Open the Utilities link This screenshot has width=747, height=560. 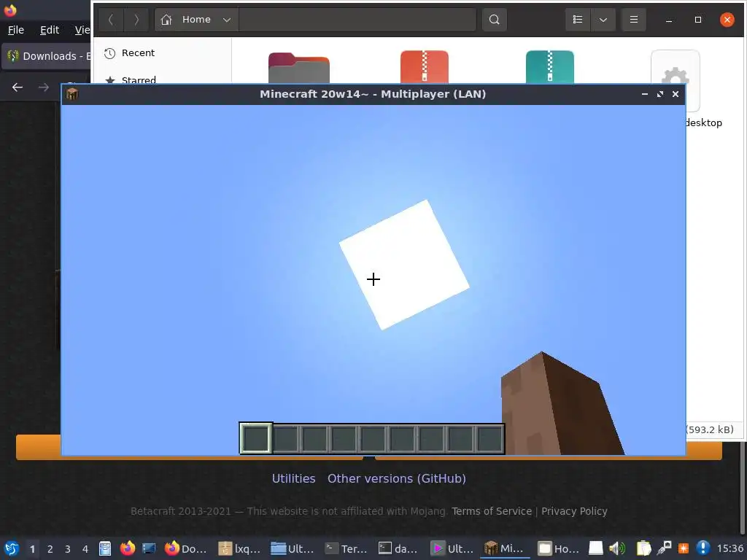pyautogui.click(x=293, y=478)
